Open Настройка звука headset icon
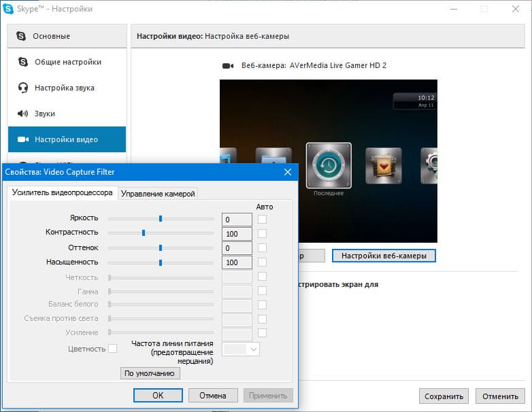 23,88
